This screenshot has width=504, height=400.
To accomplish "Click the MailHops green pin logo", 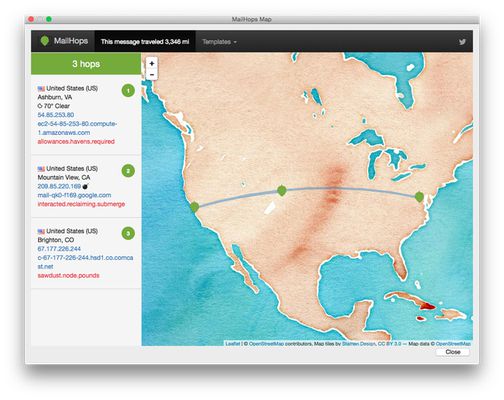I will [45, 41].
